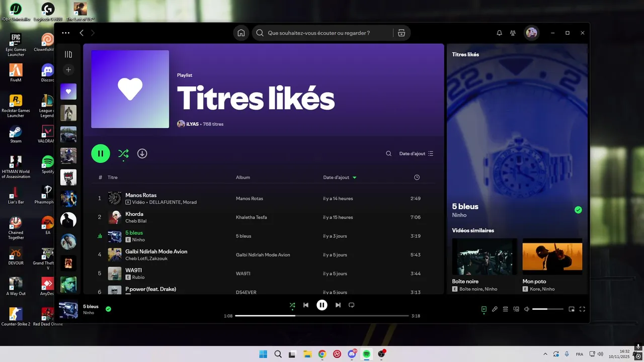The width and height of the screenshot is (644, 362).
Task: Open Windows Start menu
Action: click(263, 354)
